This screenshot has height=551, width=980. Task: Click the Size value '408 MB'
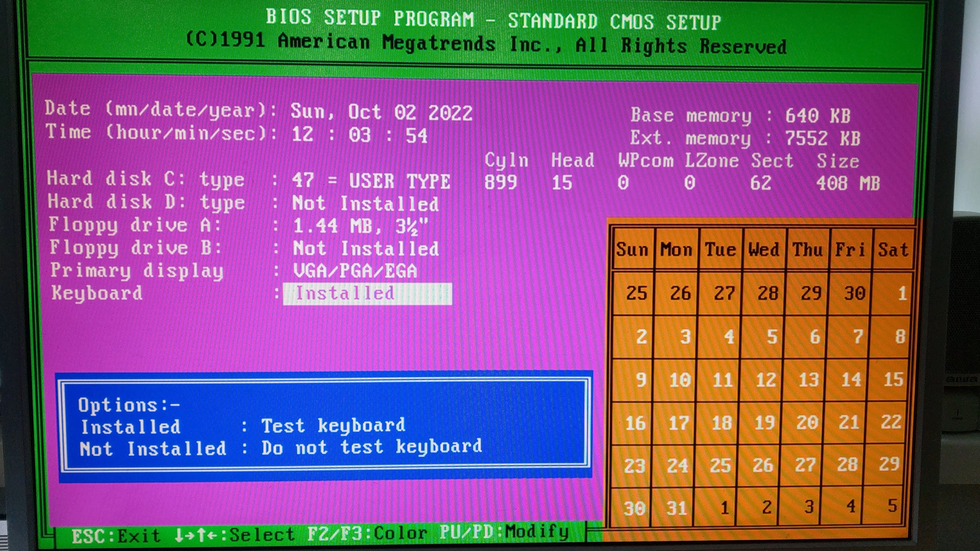click(848, 184)
